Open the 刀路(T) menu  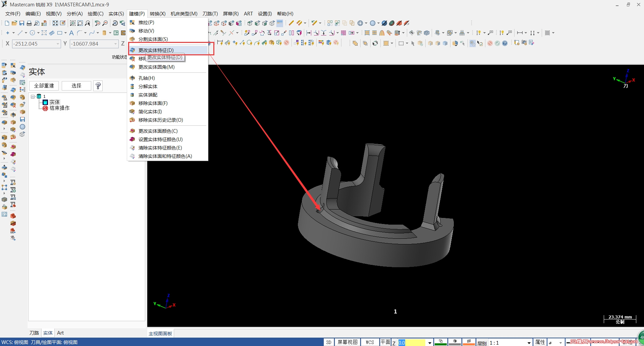tap(210, 14)
